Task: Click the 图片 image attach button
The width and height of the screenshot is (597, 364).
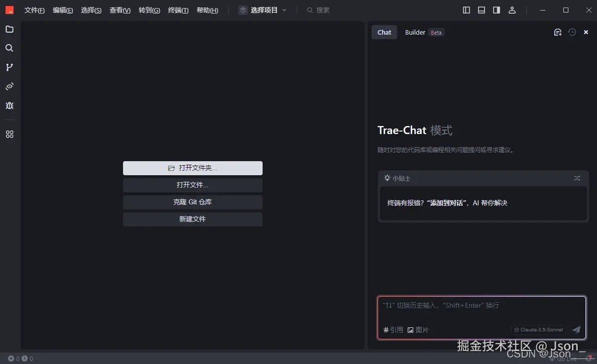Action: [418, 330]
